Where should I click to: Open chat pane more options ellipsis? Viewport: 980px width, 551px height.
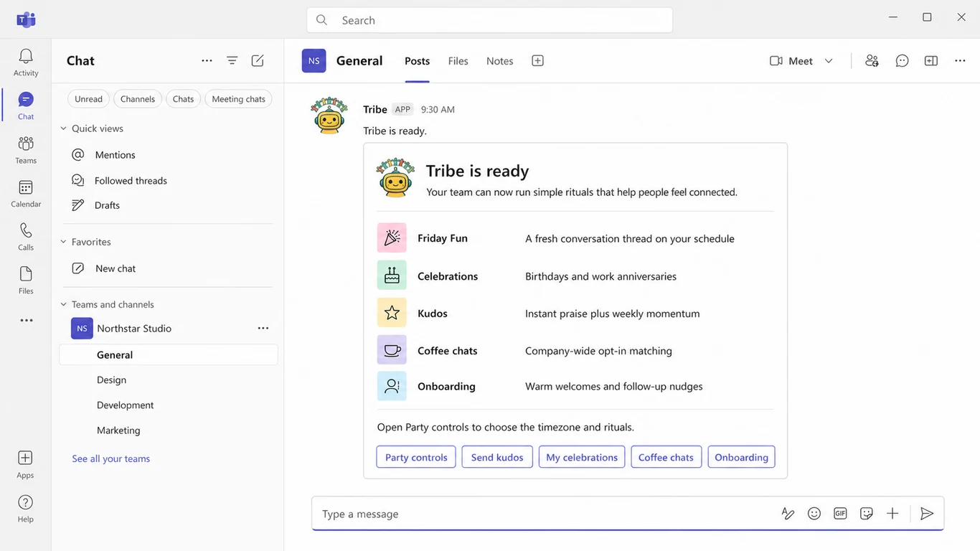click(207, 61)
